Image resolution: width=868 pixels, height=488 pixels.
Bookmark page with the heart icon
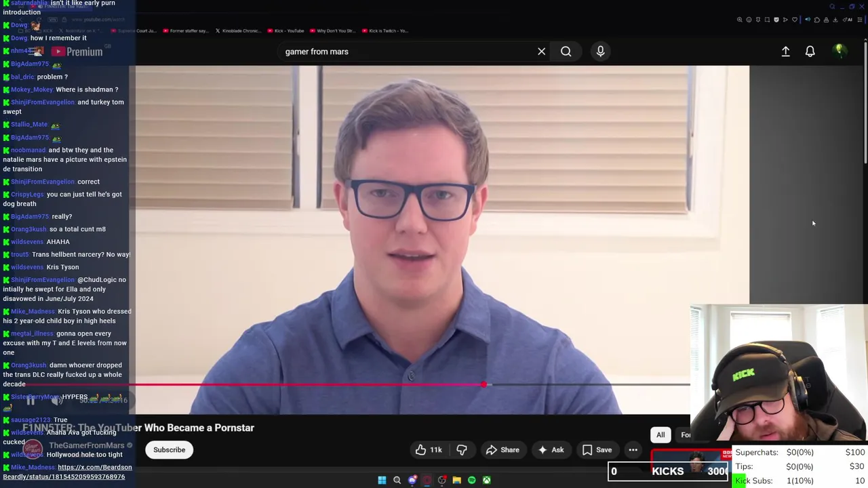tap(795, 20)
